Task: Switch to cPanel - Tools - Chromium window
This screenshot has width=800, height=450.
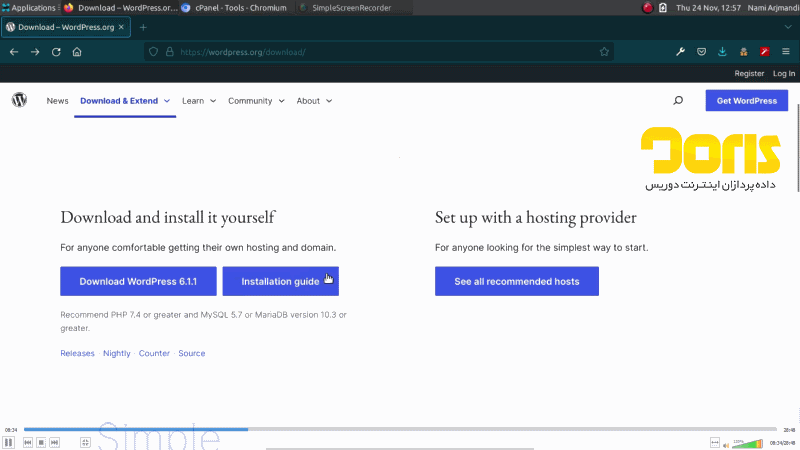Action: click(235, 8)
